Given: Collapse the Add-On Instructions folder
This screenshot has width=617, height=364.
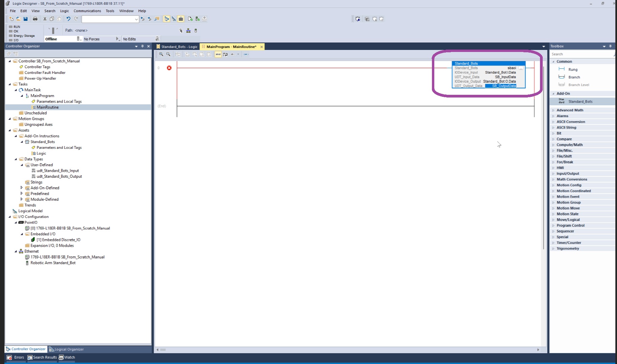Looking at the screenshot, I should 16,136.
